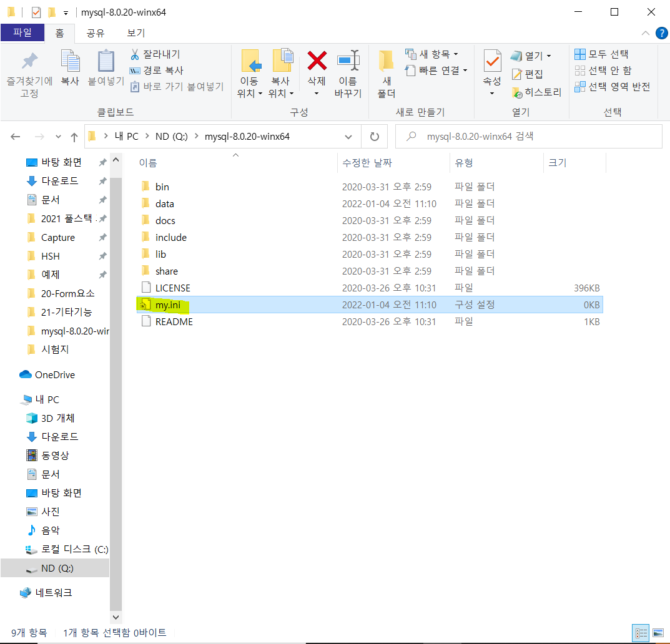
Task: Pin to Quick access (즐겨찾기에 고정)
Action: click(29, 74)
